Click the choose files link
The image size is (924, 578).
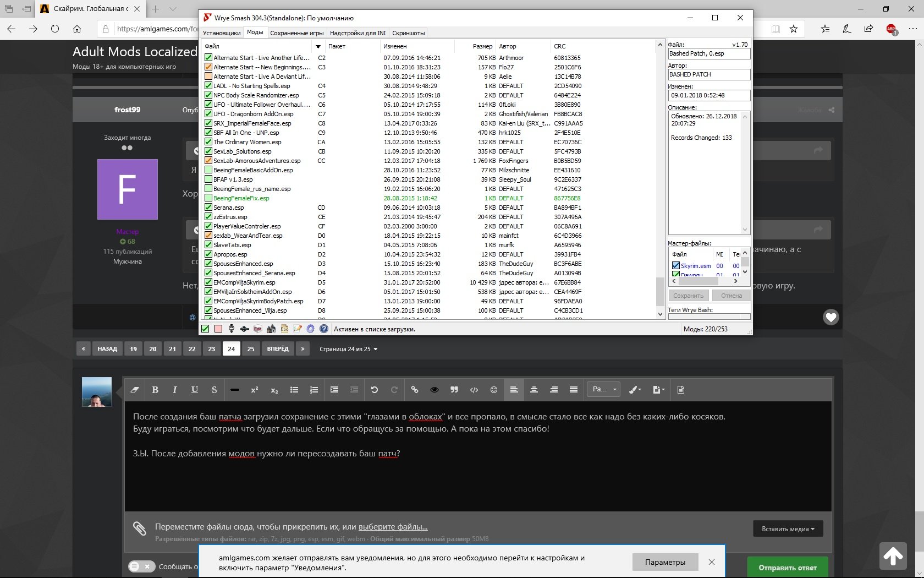(393, 527)
